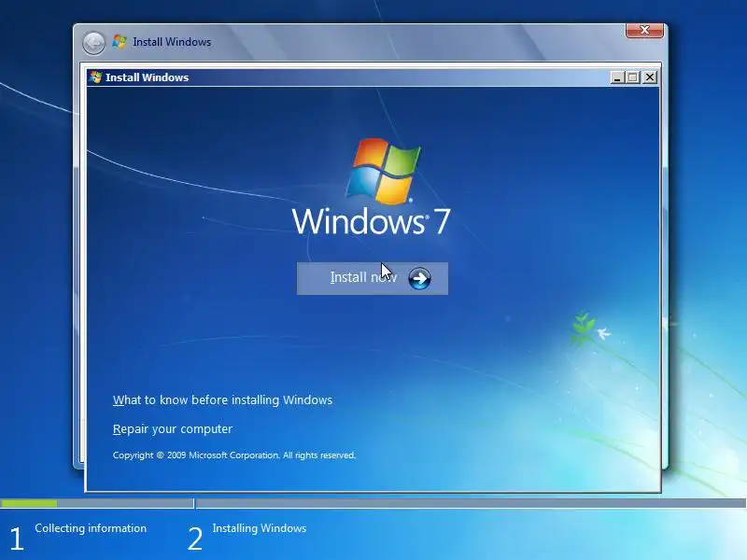This screenshot has height=560, width=747.
Task: Click the blue arrow icon on Install now
Action: tap(419, 278)
